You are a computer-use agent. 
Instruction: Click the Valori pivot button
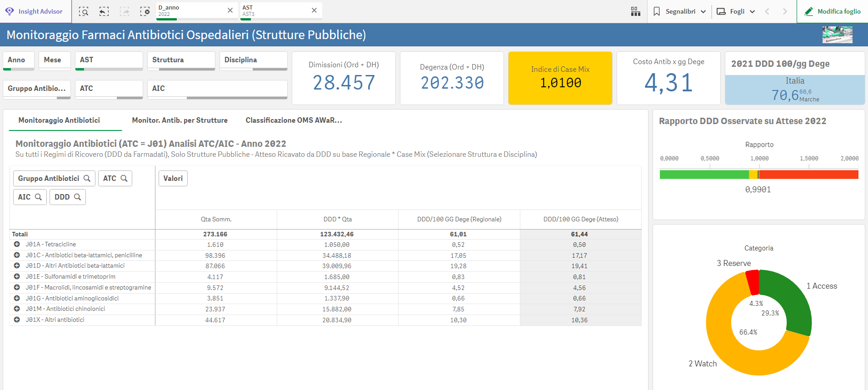[x=173, y=179]
